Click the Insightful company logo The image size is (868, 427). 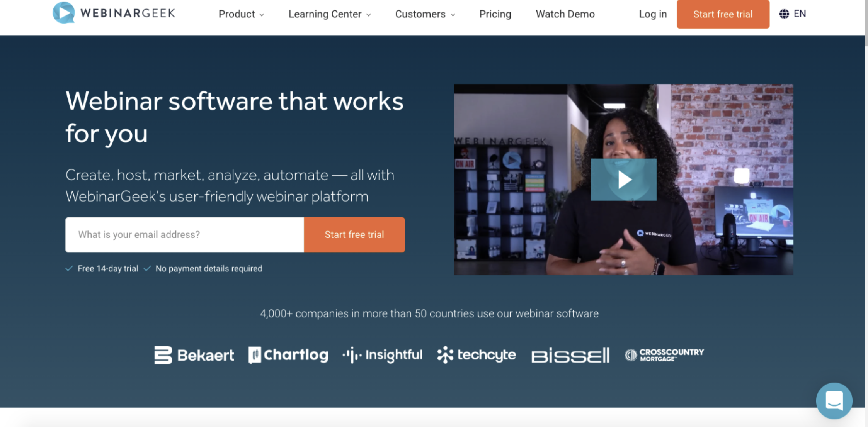click(382, 355)
